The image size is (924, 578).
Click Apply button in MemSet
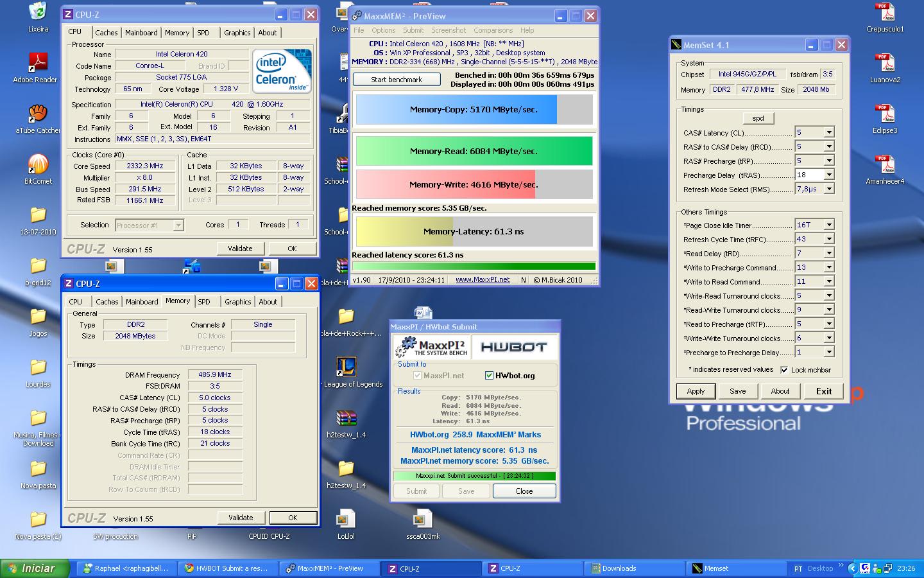click(x=696, y=391)
